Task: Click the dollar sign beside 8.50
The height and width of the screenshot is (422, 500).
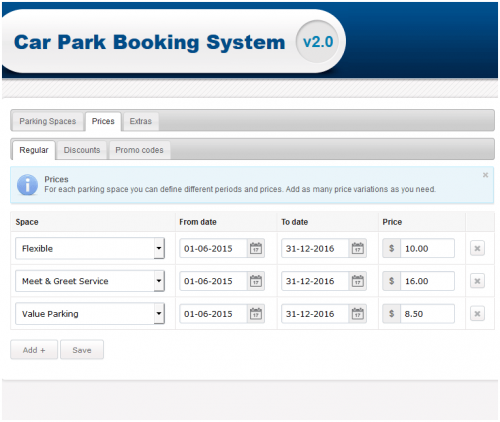Action: click(391, 314)
